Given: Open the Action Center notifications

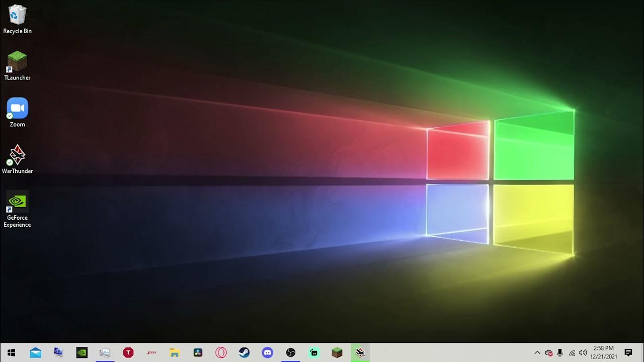Looking at the screenshot, I should [x=628, y=352].
